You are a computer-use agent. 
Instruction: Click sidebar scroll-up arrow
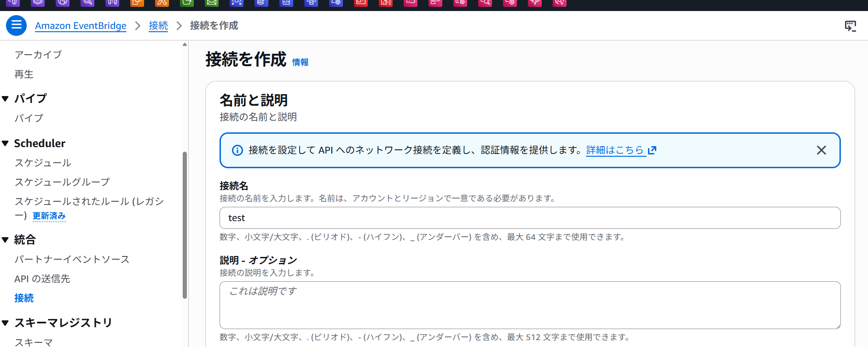(x=185, y=45)
